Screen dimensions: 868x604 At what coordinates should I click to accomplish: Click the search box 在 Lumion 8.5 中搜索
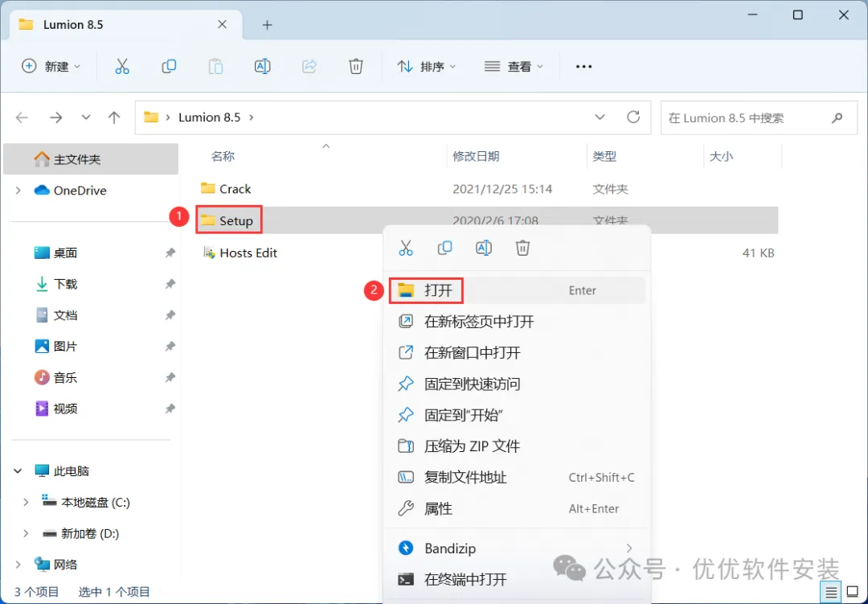(759, 117)
